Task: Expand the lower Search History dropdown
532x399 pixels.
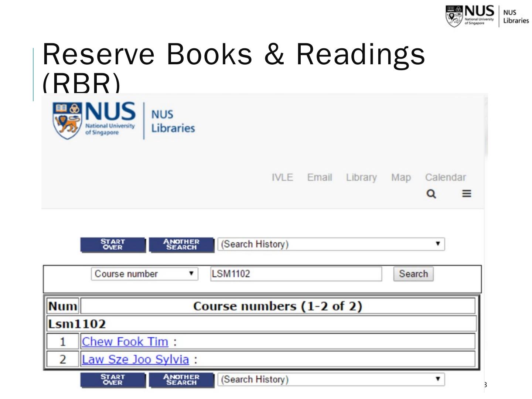Action: [x=331, y=379]
